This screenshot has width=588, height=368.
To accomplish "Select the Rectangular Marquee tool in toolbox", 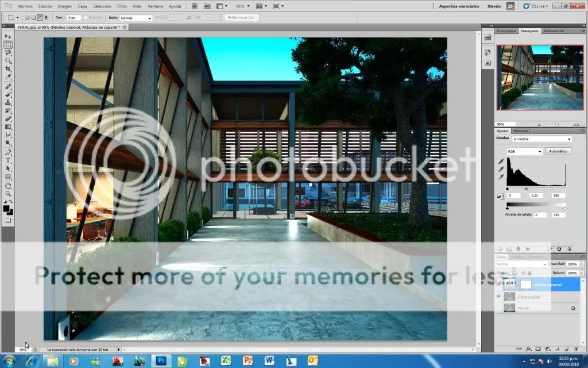I will point(8,45).
